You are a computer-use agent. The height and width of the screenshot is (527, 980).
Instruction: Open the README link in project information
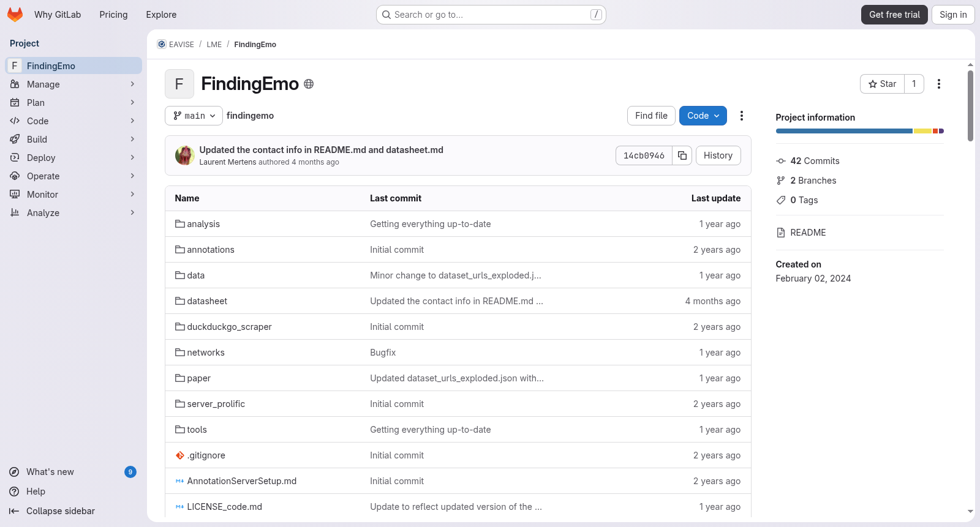(808, 233)
